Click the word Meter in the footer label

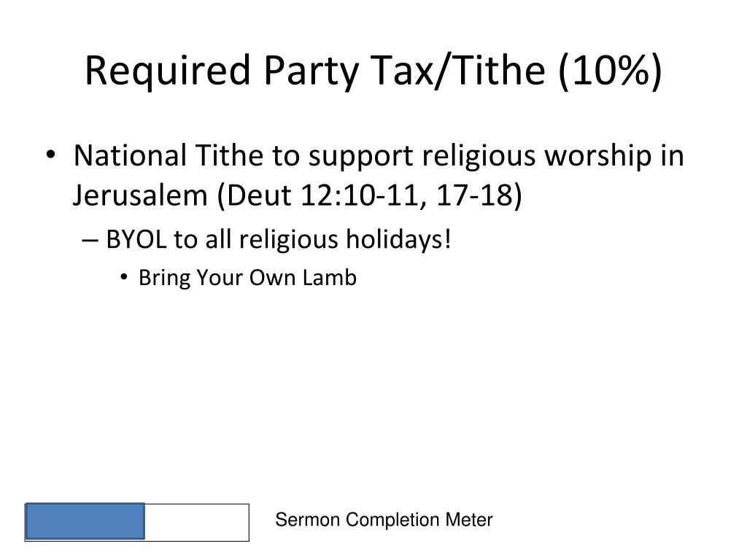[469, 519]
